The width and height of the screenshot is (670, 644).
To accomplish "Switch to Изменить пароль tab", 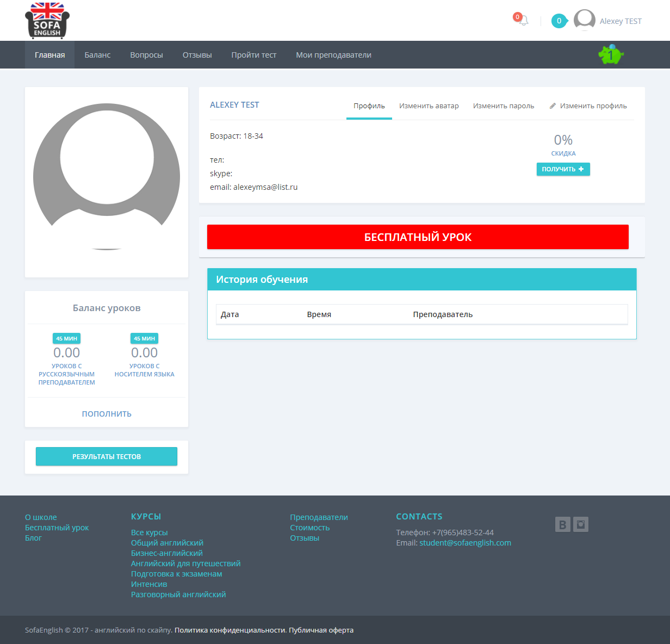I will click(x=504, y=106).
